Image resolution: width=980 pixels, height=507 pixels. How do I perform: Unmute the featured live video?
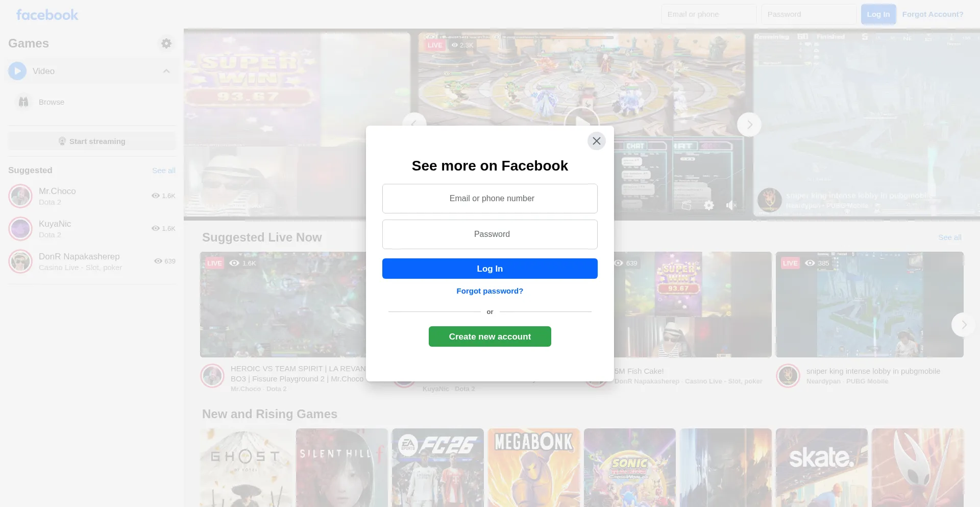click(x=731, y=205)
